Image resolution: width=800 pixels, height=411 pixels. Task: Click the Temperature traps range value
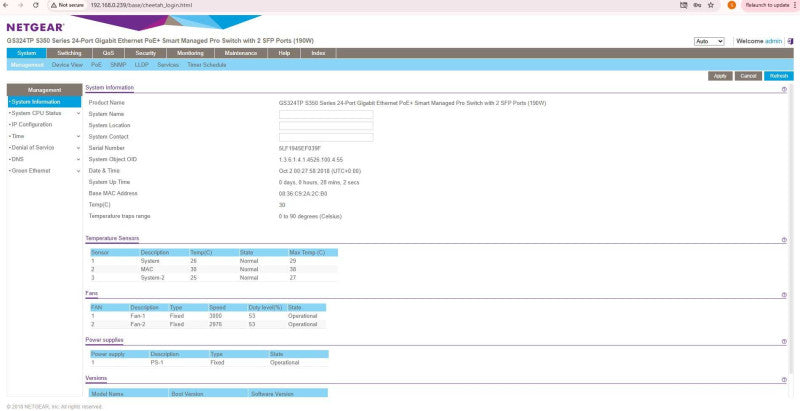(310, 216)
